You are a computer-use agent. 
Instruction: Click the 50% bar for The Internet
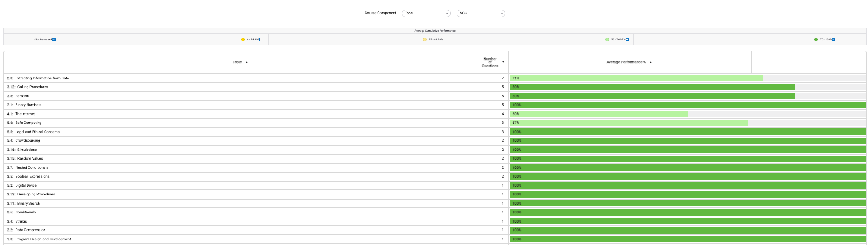coord(599,114)
